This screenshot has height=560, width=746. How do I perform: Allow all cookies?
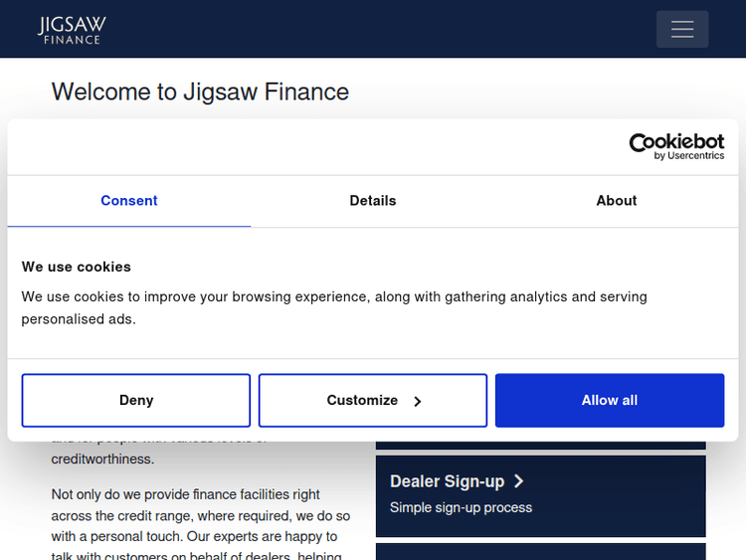pyautogui.click(x=610, y=400)
